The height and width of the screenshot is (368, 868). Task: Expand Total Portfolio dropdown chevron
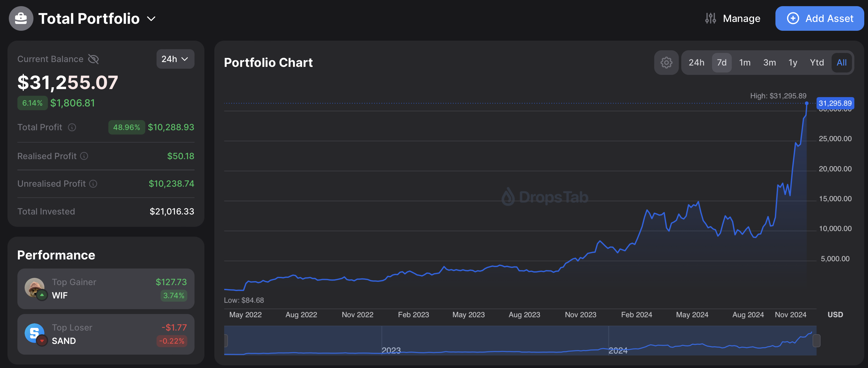(x=151, y=19)
